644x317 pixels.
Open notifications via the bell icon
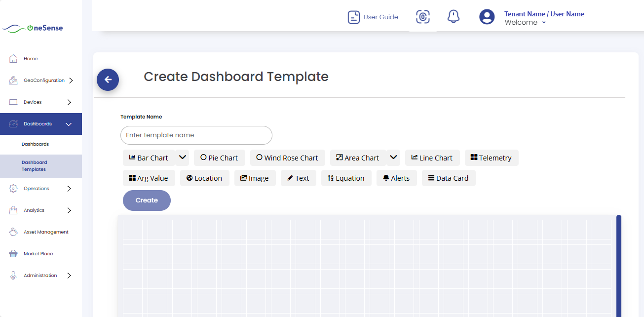(453, 16)
